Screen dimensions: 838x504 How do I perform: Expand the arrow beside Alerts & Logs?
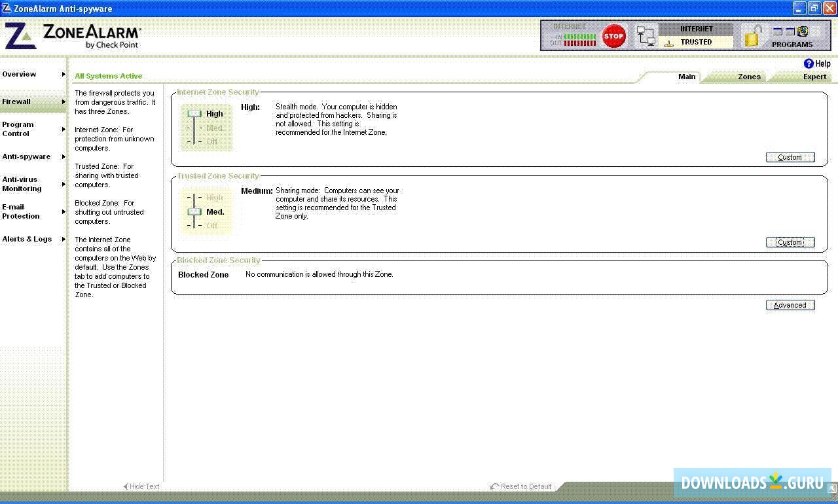[64, 239]
